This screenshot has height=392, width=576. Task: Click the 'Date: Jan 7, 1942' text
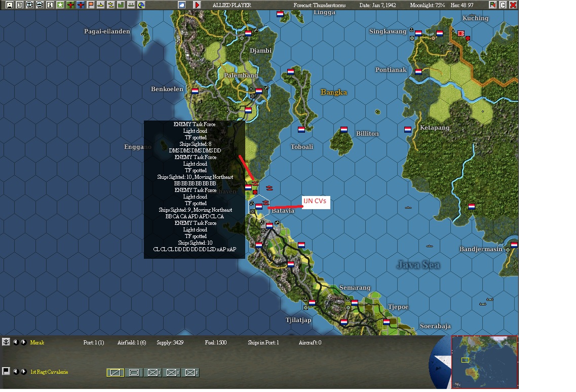coord(377,5)
